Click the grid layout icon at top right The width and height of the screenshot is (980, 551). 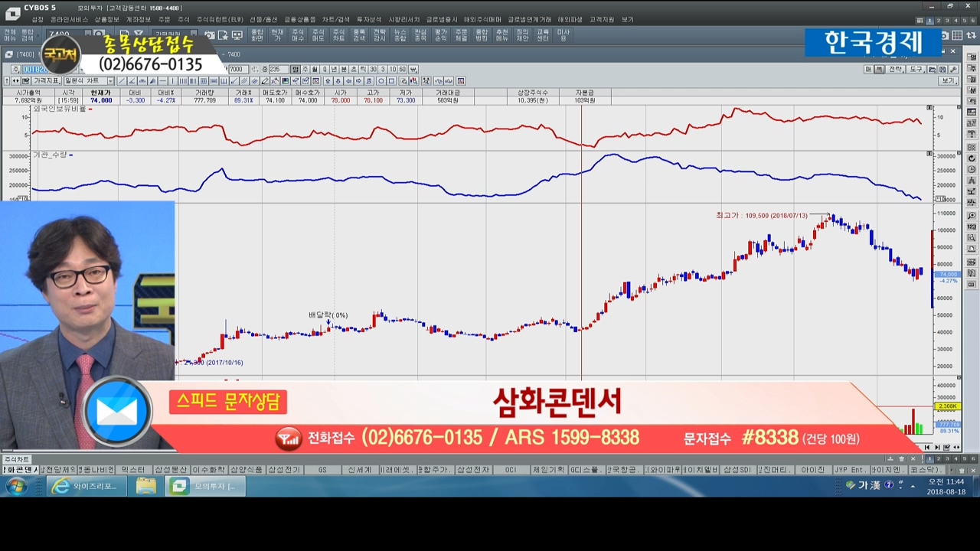tap(957, 35)
